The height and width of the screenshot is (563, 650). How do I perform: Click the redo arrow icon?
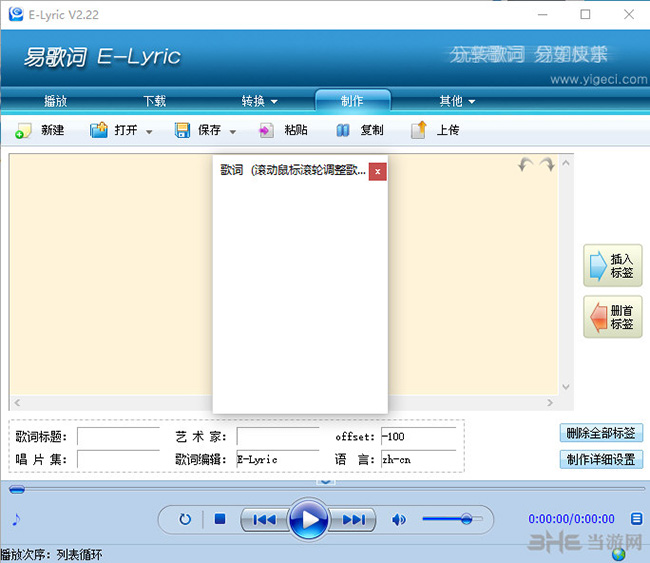(x=547, y=165)
